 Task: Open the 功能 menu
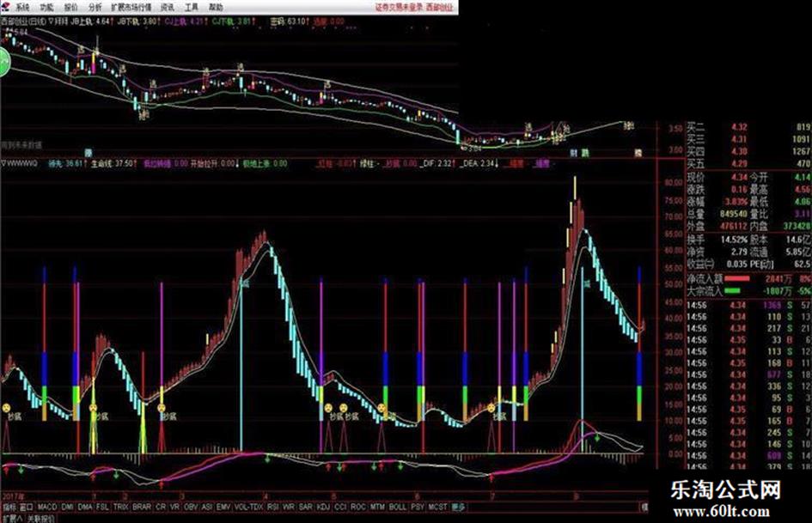click(x=47, y=7)
